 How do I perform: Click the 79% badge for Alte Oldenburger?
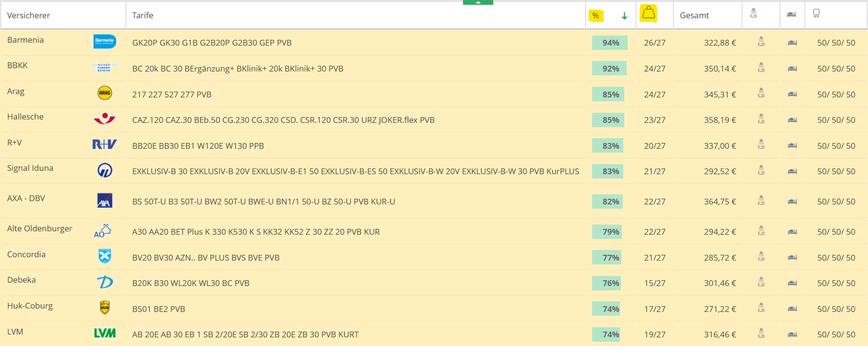[608, 232]
